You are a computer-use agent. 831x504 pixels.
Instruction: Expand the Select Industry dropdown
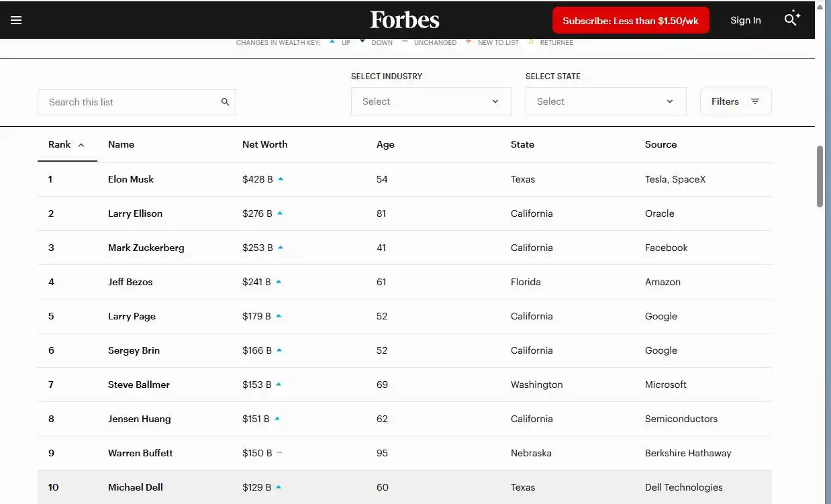(431, 101)
